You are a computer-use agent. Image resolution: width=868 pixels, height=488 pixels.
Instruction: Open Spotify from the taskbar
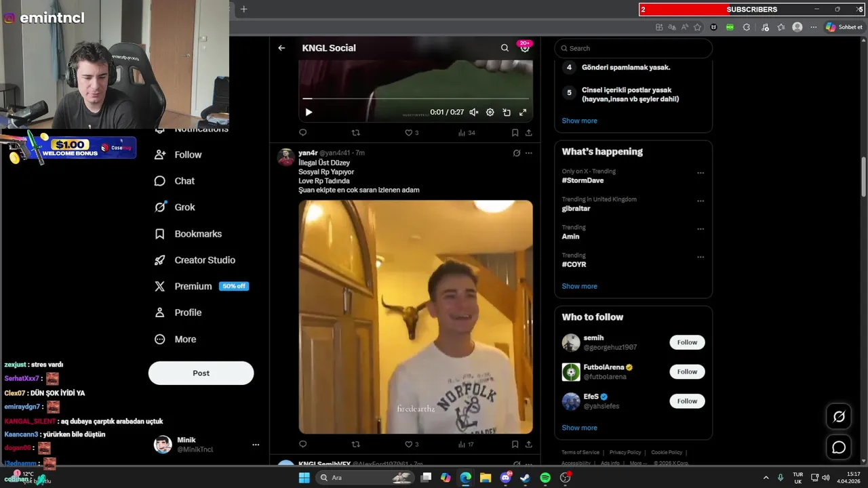click(x=545, y=478)
